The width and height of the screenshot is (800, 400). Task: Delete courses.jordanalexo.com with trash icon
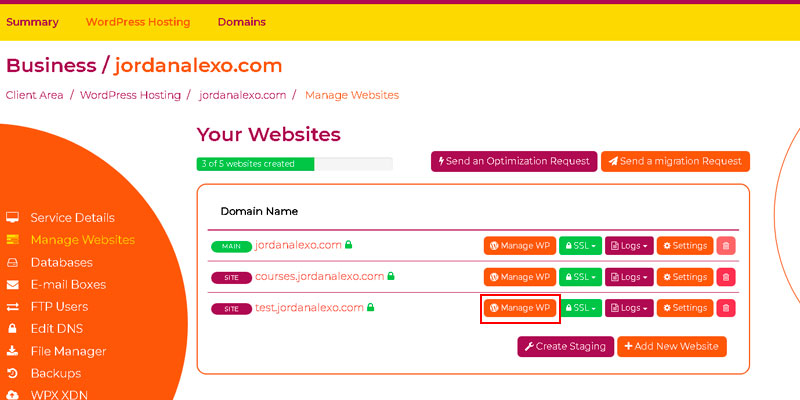point(726,277)
